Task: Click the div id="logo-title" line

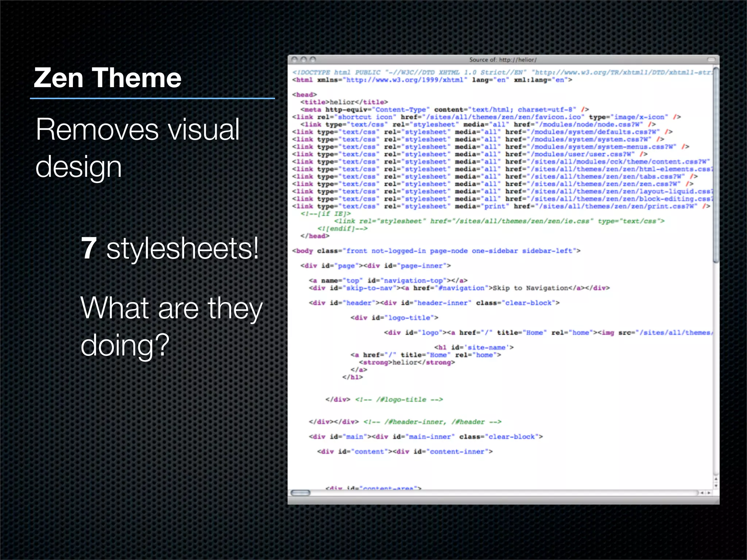Action: pos(394,318)
